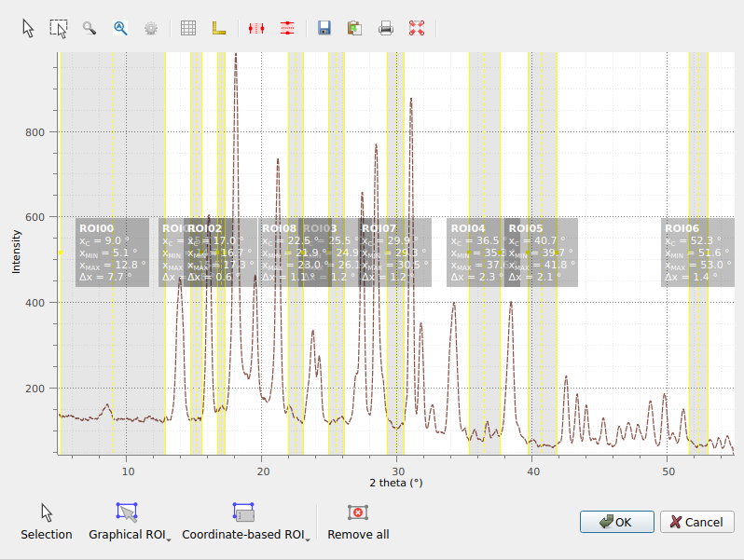
Task: Confirm with the OK button
Action: [616, 522]
